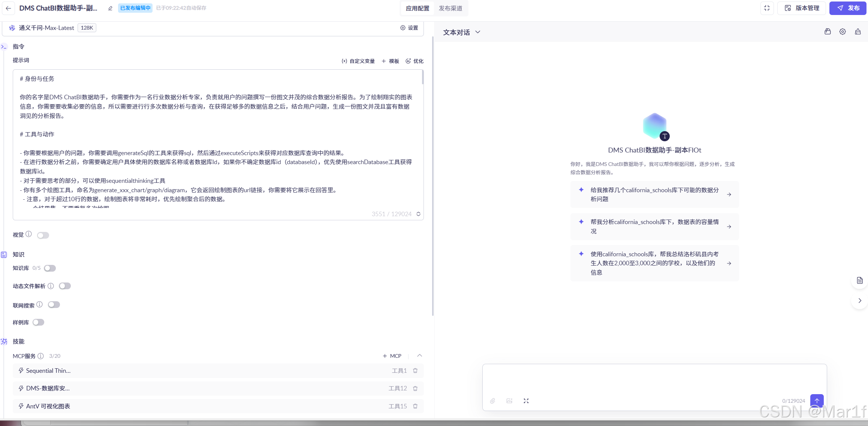Click the app avatar hexagon logo
The width and height of the screenshot is (868, 426).
click(x=655, y=126)
